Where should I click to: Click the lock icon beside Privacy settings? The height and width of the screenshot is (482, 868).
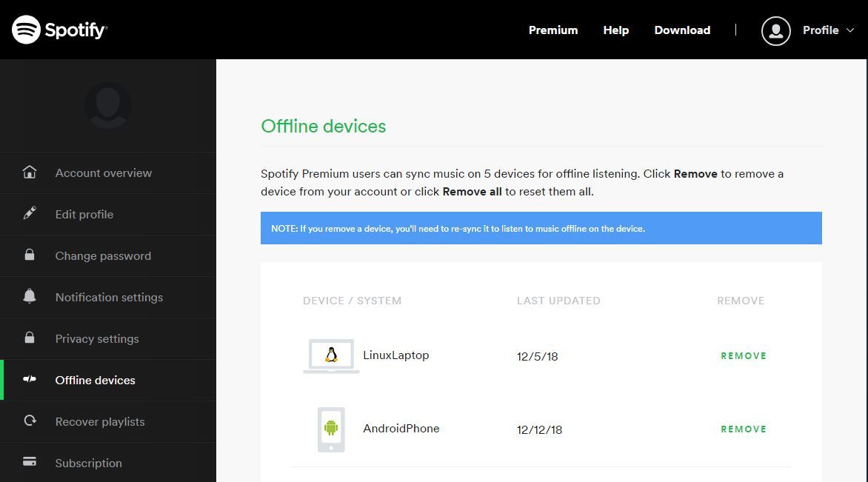[30, 338]
